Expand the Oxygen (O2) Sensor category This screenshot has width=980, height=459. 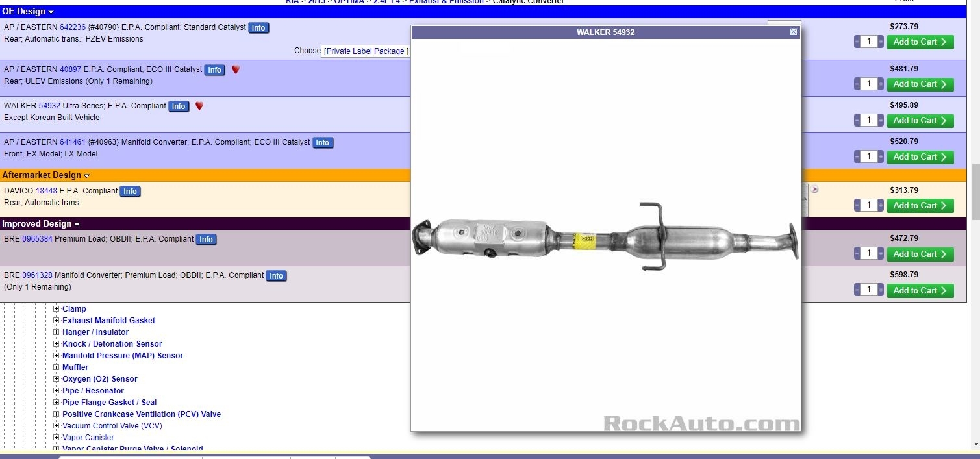(x=57, y=379)
